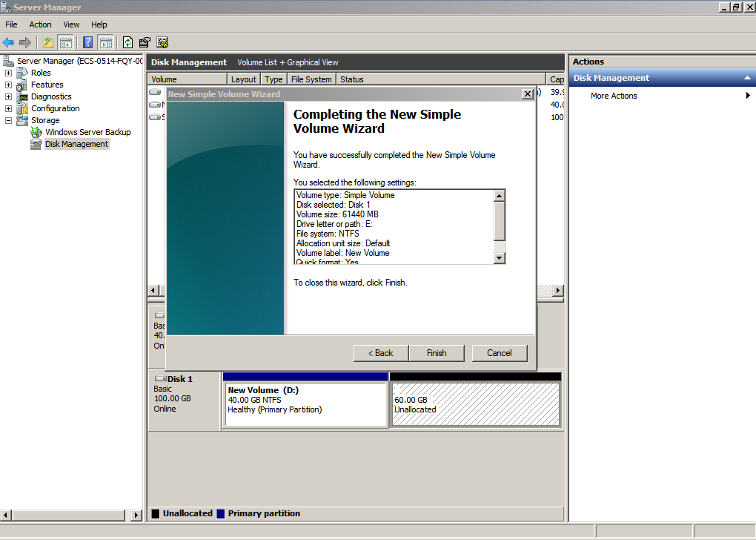Close the New Simple Volume Wizard

point(528,94)
